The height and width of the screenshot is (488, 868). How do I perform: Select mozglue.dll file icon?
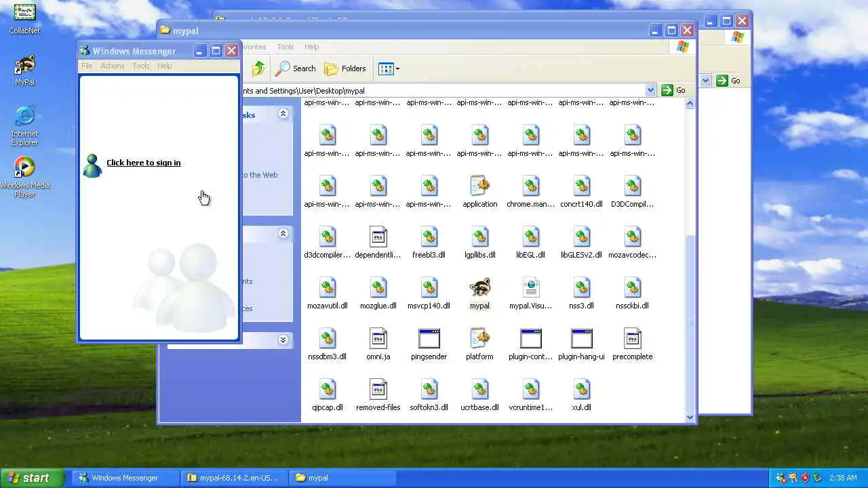coord(378,287)
